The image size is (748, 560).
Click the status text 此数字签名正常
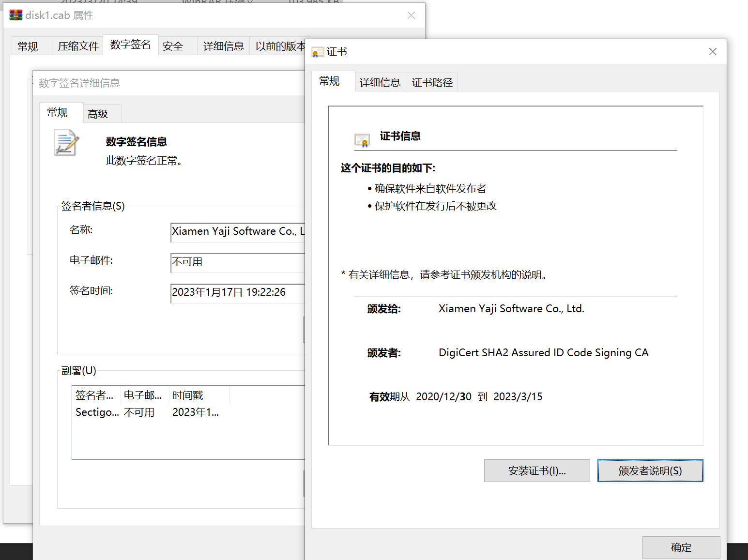[x=144, y=161]
